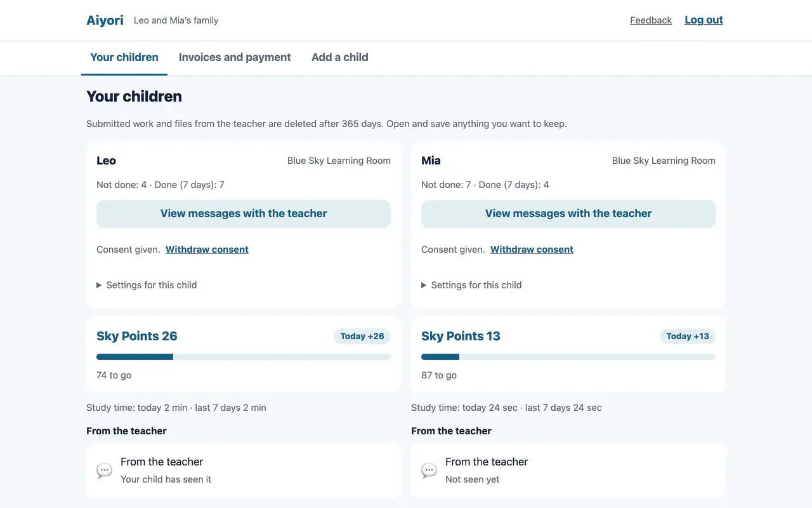Withdraw consent for Mia

click(532, 250)
